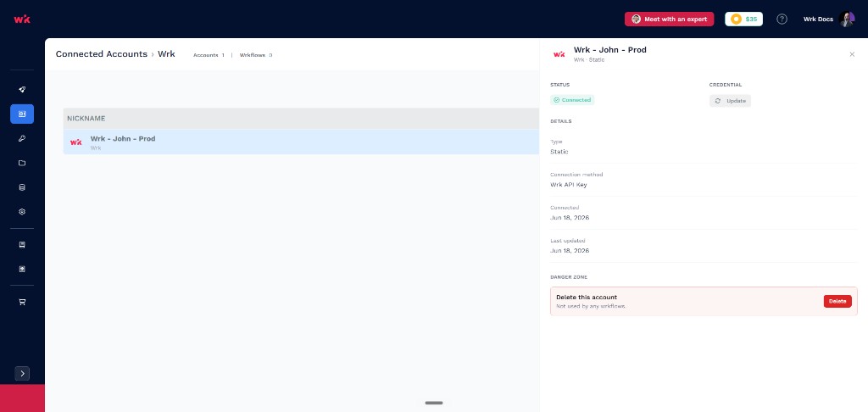The height and width of the screenshot is (412, 868).
Task: Open the first icon above the shopping cart divider
Action: [x=22, y=245]
